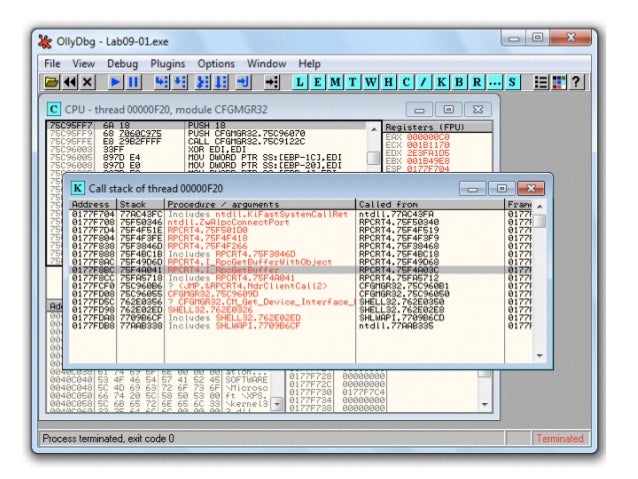This screenshot has width=638, height=479.
Task: Show Threads with T button
Action: pos(353,82)
